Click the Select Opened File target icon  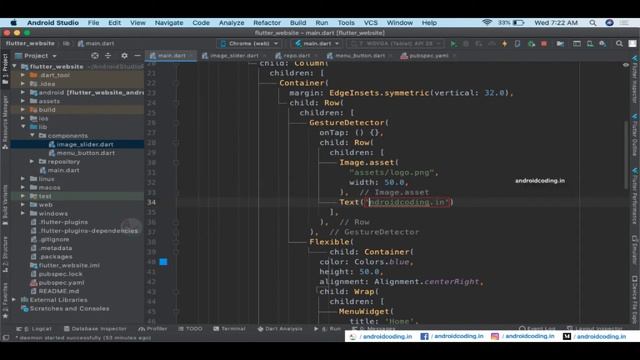click(95, 56)
